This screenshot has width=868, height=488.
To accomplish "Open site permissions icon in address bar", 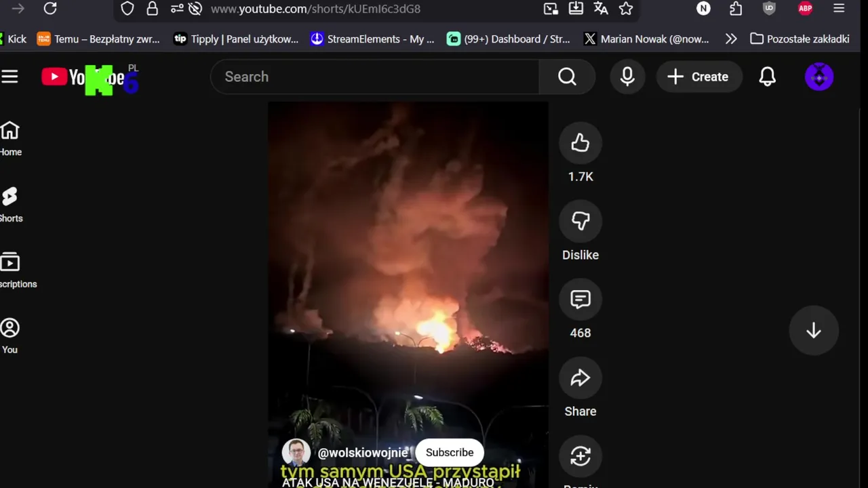I will click(176, 9).
